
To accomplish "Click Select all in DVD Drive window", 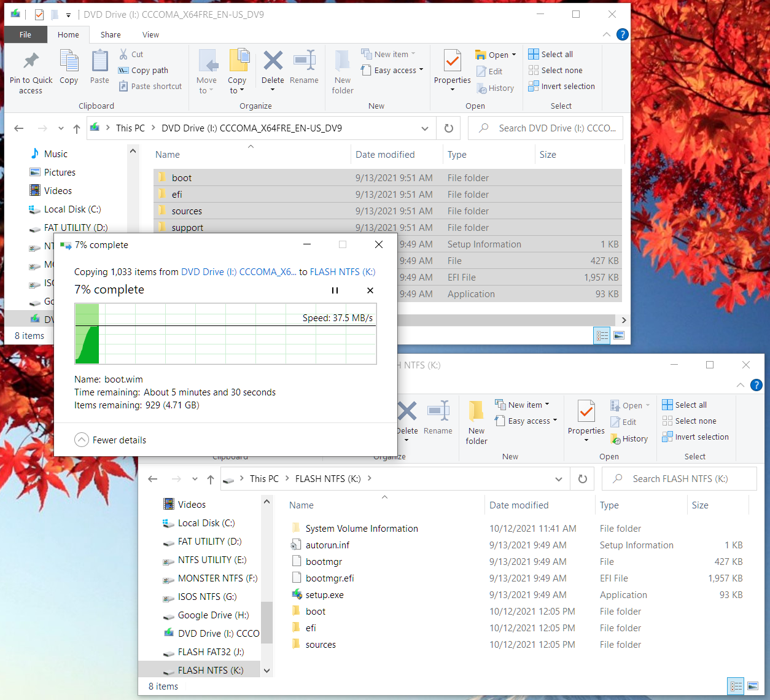I will tap(550, 54).
